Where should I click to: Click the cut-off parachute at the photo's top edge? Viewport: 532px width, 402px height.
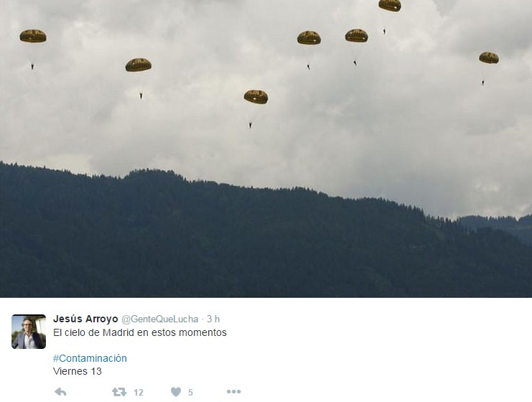390,6
